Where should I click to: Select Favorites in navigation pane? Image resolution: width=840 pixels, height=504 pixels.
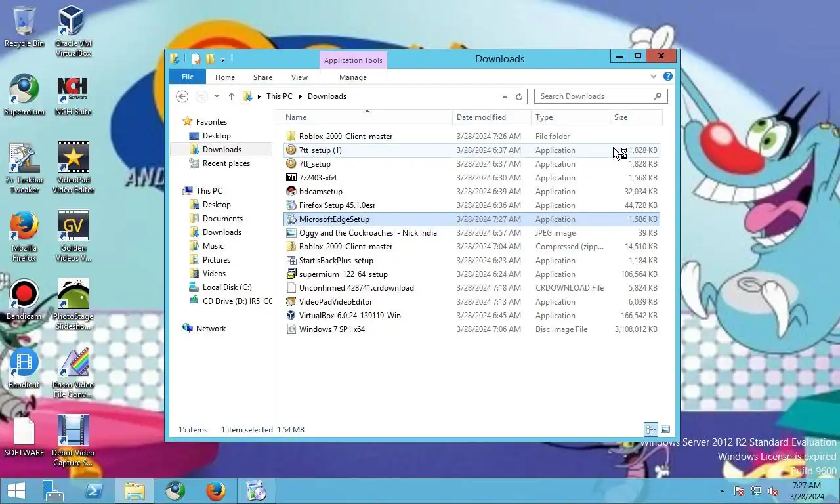[x=211, y=122]
